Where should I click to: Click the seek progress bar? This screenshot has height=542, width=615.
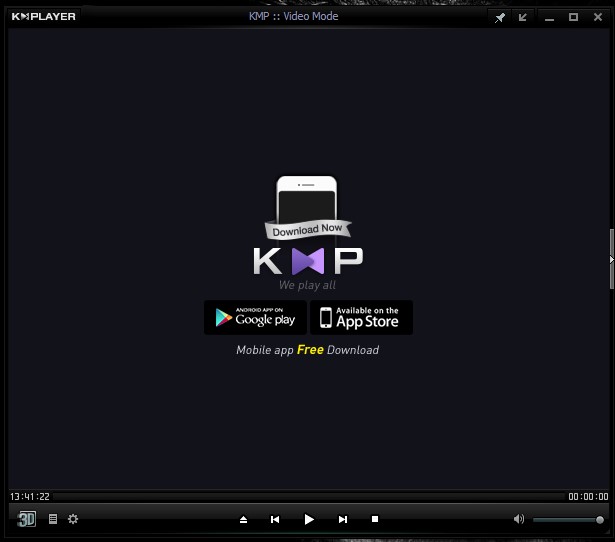coord(309,497)
